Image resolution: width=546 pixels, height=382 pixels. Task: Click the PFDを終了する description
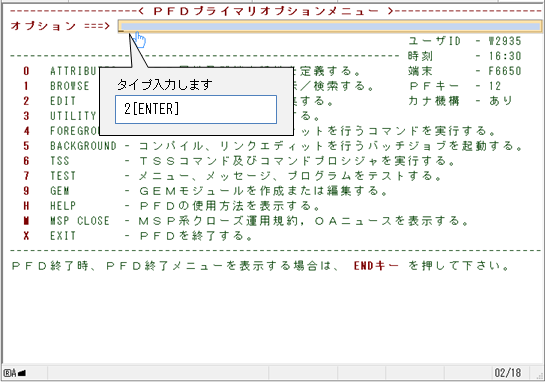tap(196, 236)
